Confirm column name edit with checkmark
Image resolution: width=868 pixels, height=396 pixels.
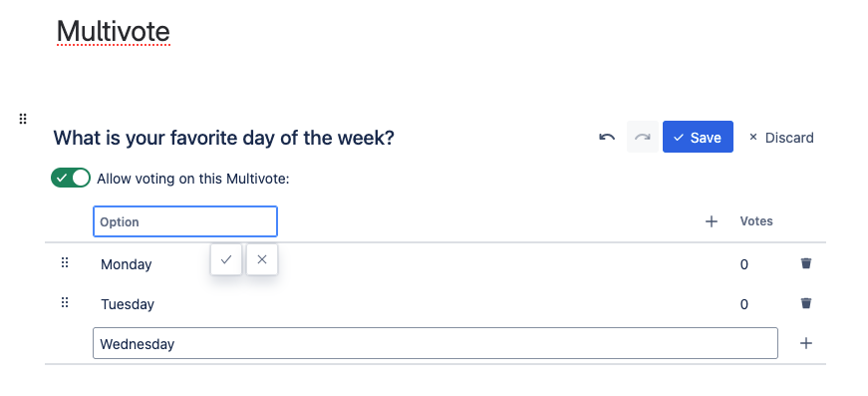tap(226, 259)
